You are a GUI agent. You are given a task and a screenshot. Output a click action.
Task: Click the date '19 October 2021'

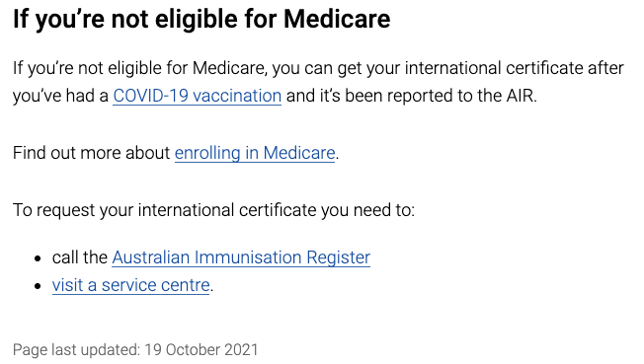tap(201, 349)
